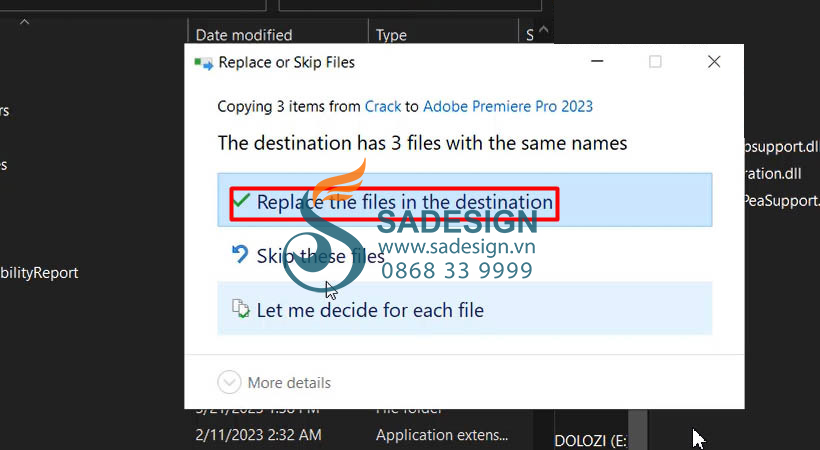Click the Explorer scroll up arrow
Image resolution: width=820 pixels, height=450 pixels.
click(x=544, y=29)
